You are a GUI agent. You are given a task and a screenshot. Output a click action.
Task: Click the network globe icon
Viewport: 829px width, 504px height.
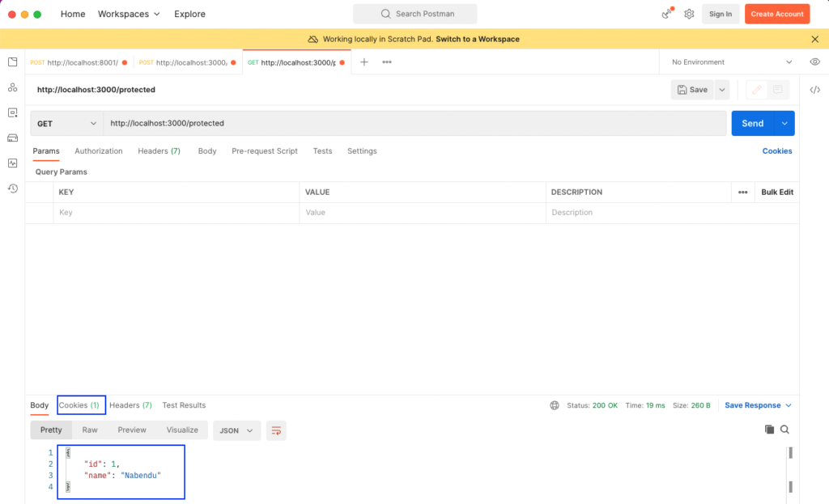point(554,405)
